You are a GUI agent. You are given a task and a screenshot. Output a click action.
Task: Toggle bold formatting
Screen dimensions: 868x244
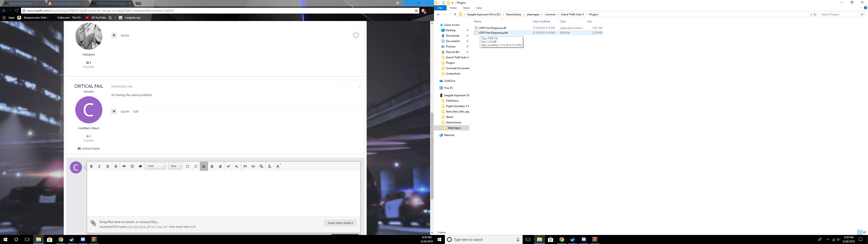pos(91,166)
